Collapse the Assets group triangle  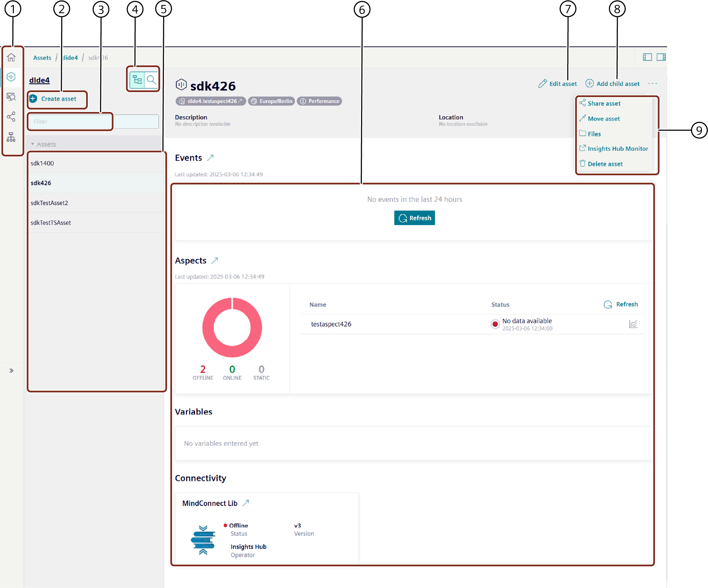pyautogui.click(x=32, y=144)
